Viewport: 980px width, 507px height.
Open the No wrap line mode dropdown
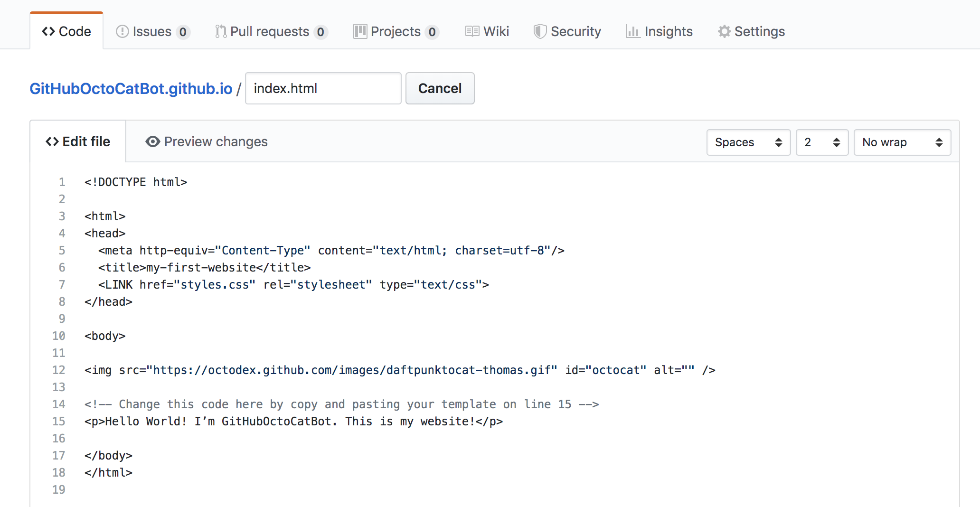point(902,142)
